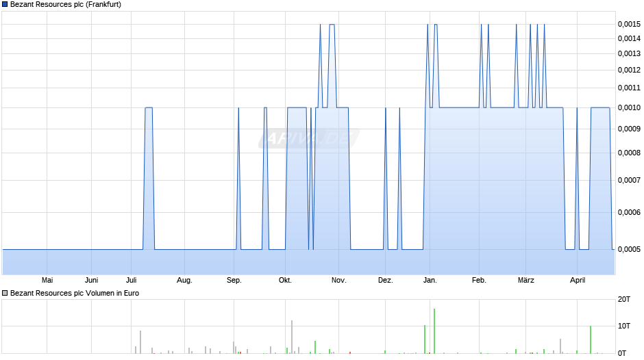The width and height of the screenshot is (644, 360).
Task: Click the 0,0015 price axis value
Action: (x=629, y=24)
